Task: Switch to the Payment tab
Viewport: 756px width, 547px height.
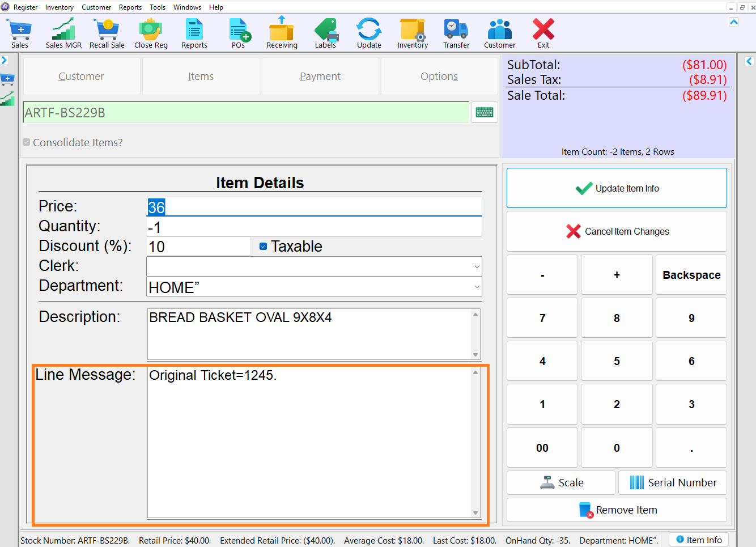Action: point(320,76)
